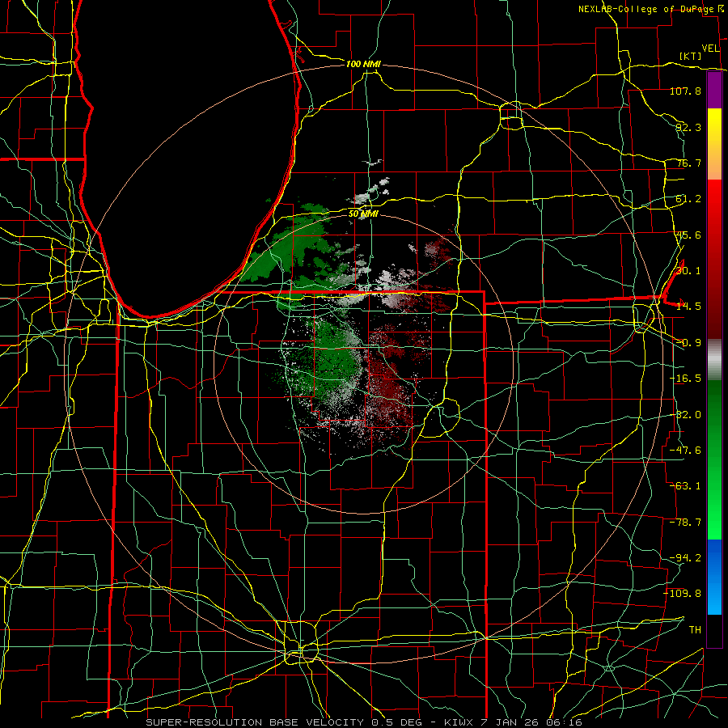Select the -63.1 legend value
The image size is (728, 728).
(685, 486)
